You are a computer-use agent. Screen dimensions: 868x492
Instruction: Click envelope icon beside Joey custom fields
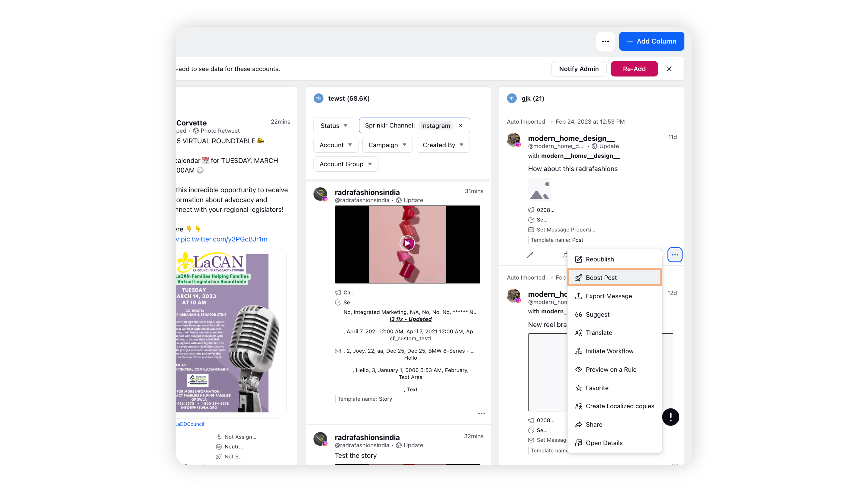pyautogui.click(x=337, y=351)
